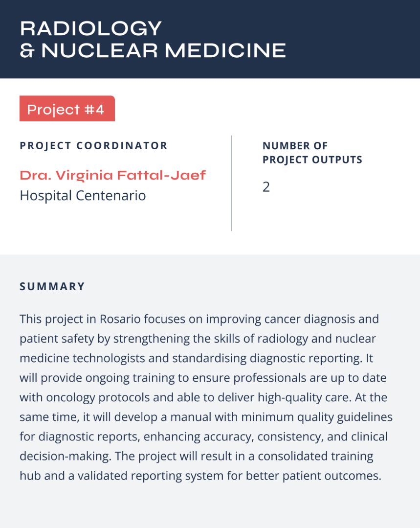Viewport: 420px width, 528px height.
Task: Click the project outputs value "2"
Action: (266, 187)
